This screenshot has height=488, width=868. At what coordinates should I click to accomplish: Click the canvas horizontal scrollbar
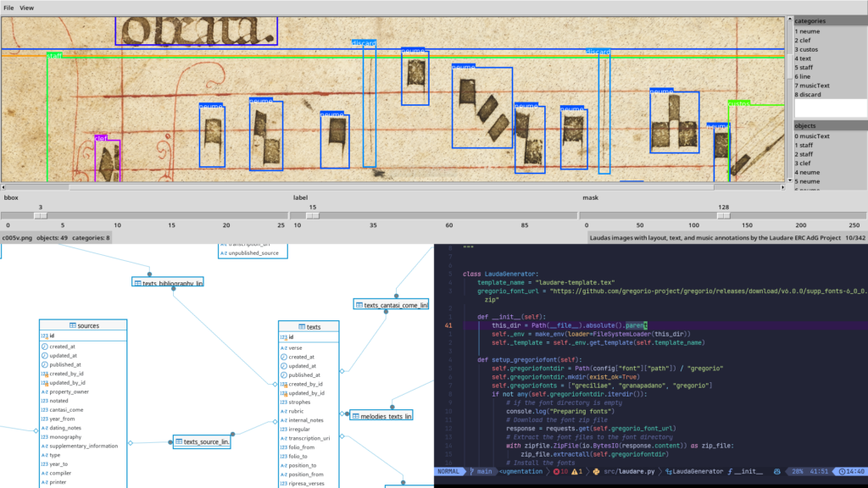393,187
